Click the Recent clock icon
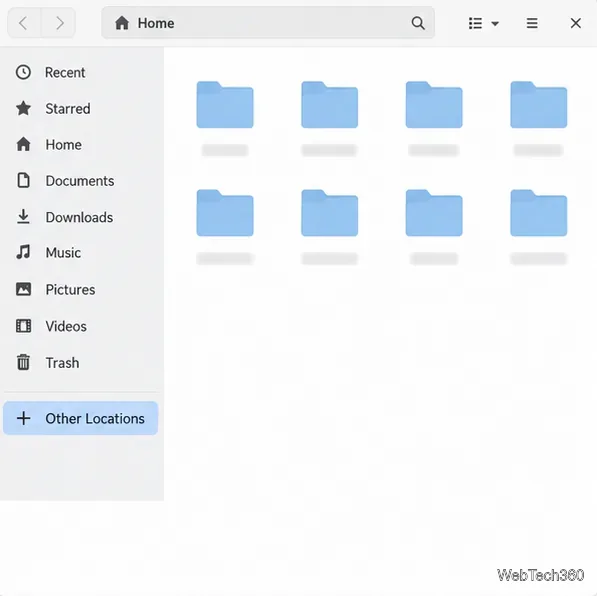 click(x=23, y=72)
